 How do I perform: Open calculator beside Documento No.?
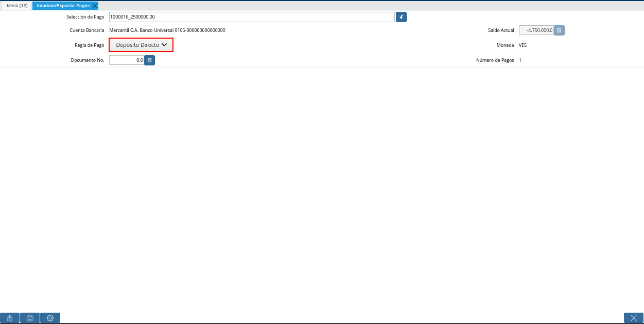coord(149,60)
